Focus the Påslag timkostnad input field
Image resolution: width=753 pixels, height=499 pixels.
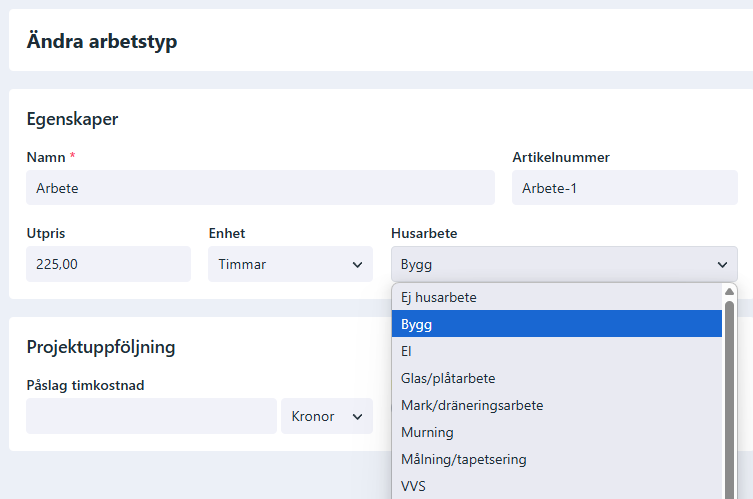click(x=151, y=416)
